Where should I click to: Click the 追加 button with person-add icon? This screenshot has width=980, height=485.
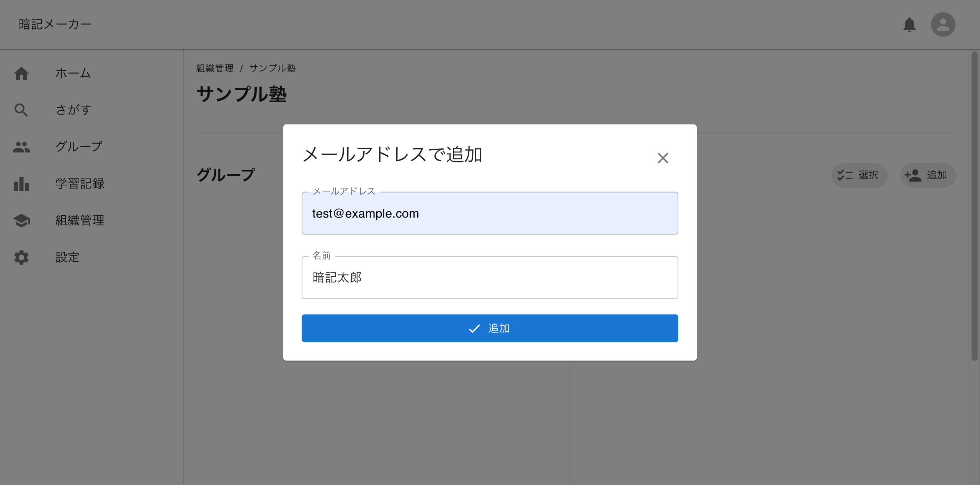coord(928,175)
